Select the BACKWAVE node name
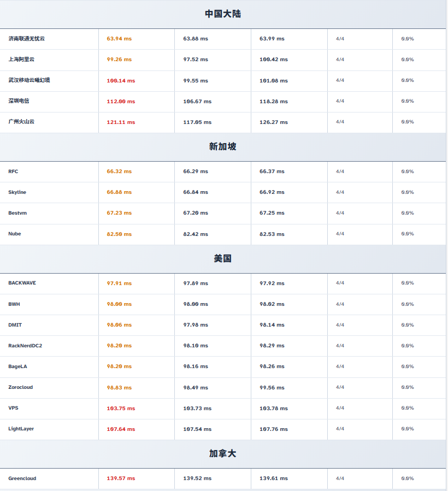 click(22, 283)
